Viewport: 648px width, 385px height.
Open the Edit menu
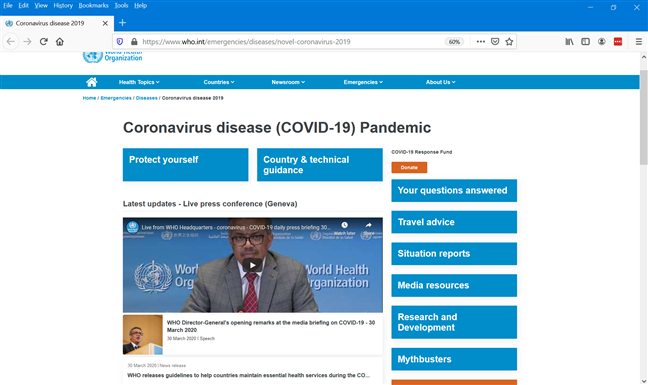click(x=24, y=5)
